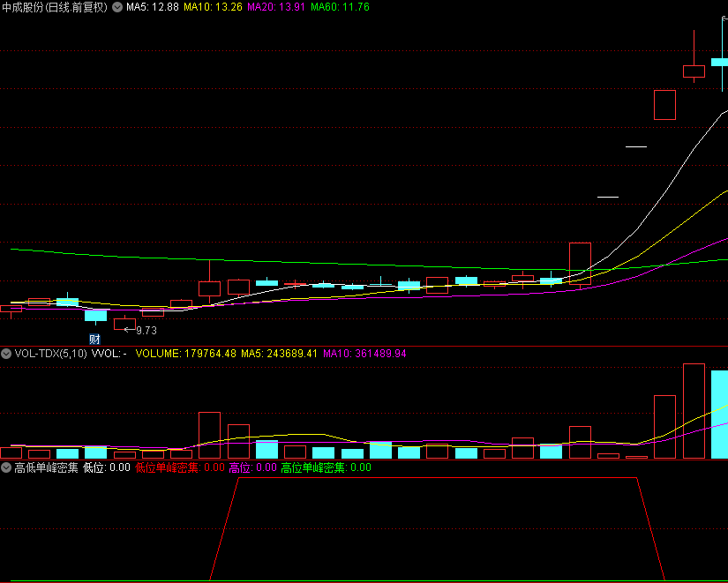728x583 pixels.
Task: Select the 9.73 lowest price annotation
Action: coord(146,331)
